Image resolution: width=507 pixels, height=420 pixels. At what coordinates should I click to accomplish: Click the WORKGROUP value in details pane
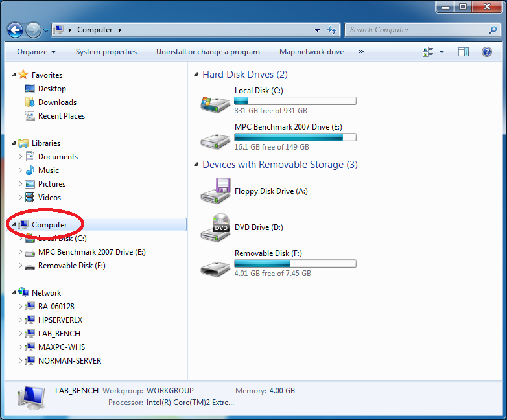[x=170, y=391]
